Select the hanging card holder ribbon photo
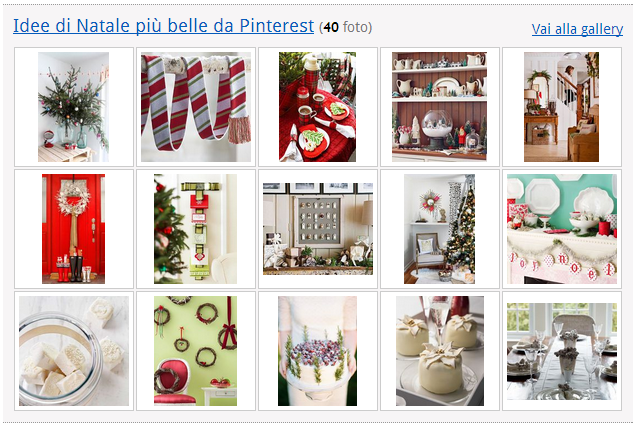The width and height of the screenshot is (640, 428). tap(196, 229)
